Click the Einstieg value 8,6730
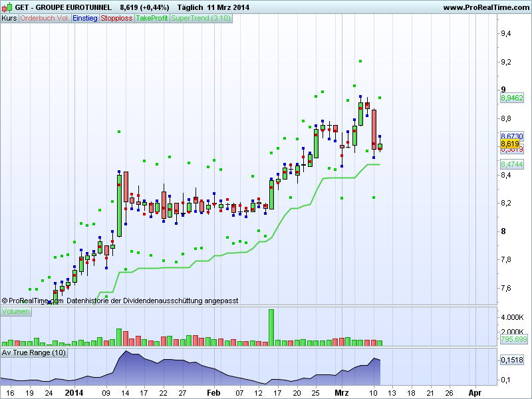532x399 pixels. pos(512,136)
